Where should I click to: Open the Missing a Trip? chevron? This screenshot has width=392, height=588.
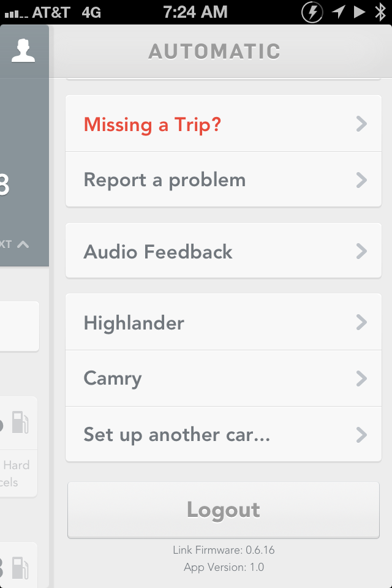pos(361,124)
